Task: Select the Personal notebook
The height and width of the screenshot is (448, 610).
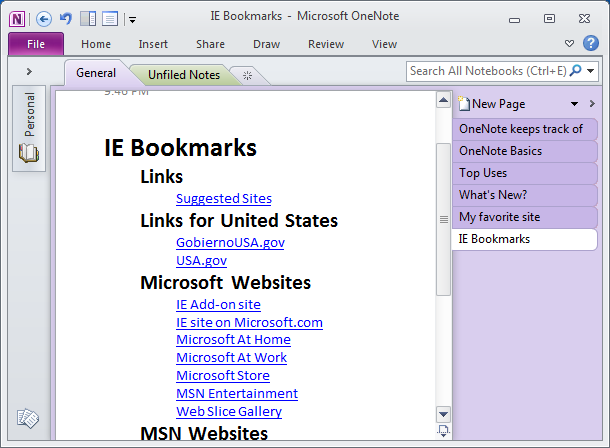Action: (x=29, y=128)
